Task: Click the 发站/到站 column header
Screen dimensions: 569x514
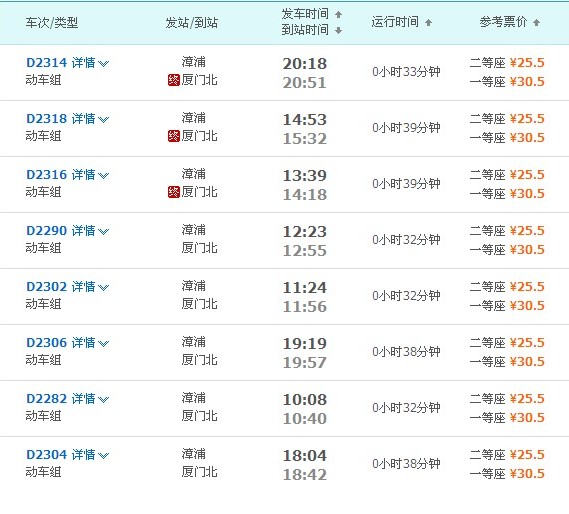Action: [x=192, y=23]
